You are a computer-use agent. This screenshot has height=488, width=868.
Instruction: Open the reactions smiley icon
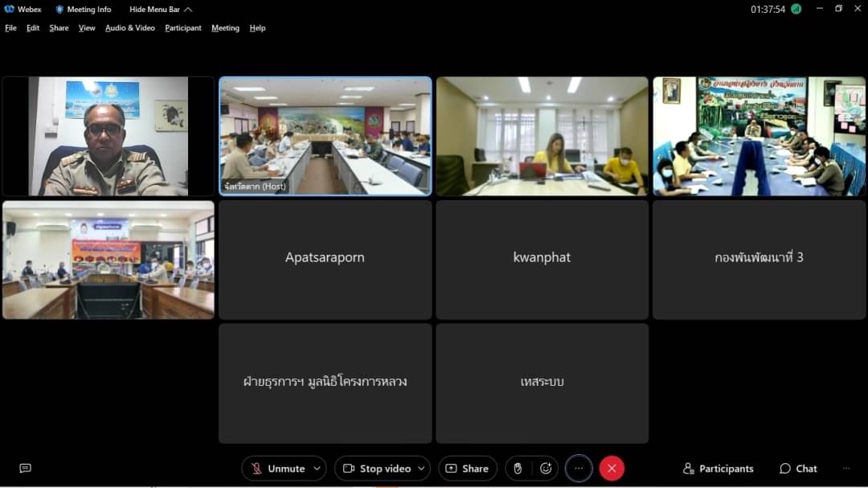546,469
